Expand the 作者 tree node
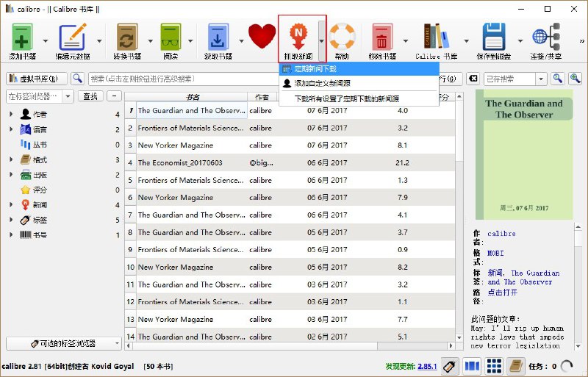This screenshot has height=377, width=588. tap(11, 114)
